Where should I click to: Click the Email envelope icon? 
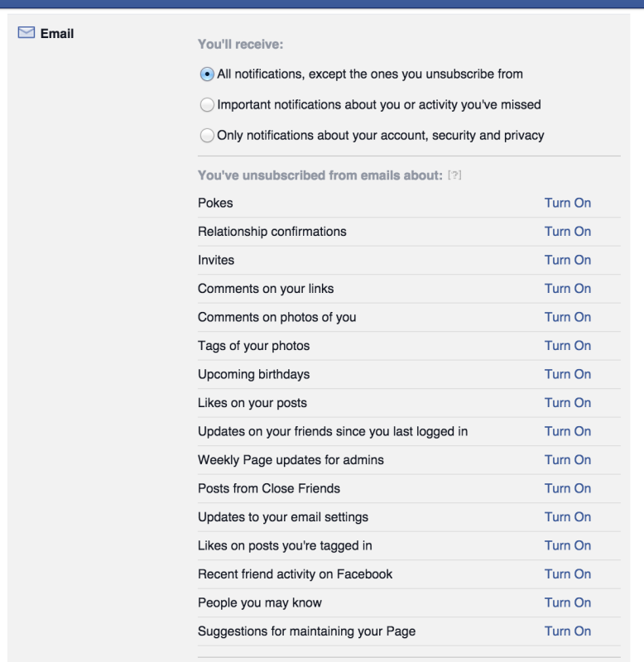tap(26, 32)
